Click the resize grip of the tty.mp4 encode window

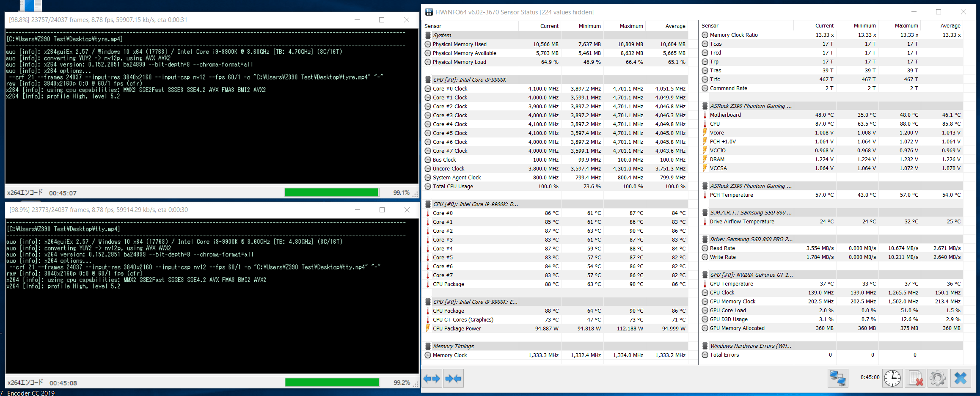click(x=416, y=384)
